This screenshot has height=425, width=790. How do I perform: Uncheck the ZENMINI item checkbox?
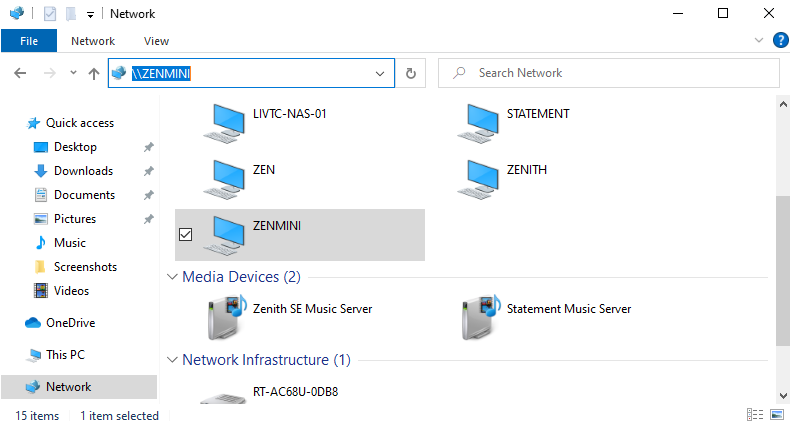tap(185, 235)
